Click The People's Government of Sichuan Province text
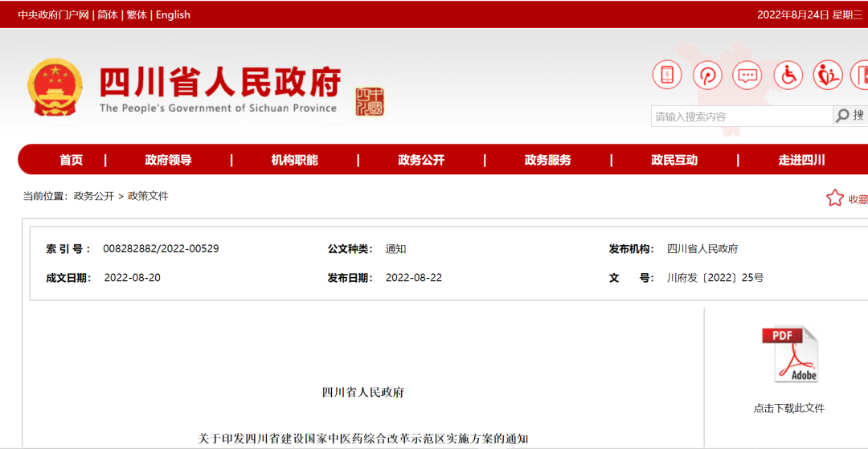Screen dimensions: 868x449 click(x=218, y=108)
